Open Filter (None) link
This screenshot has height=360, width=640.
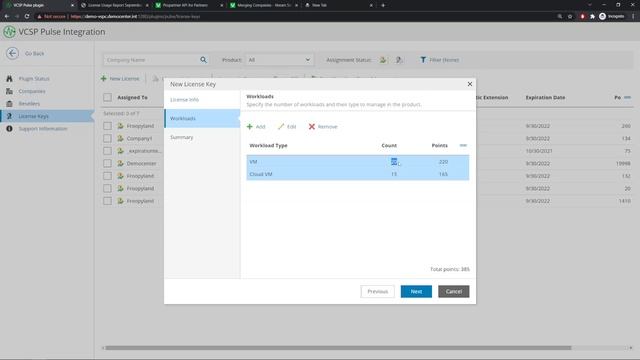(x=444, y=60)
